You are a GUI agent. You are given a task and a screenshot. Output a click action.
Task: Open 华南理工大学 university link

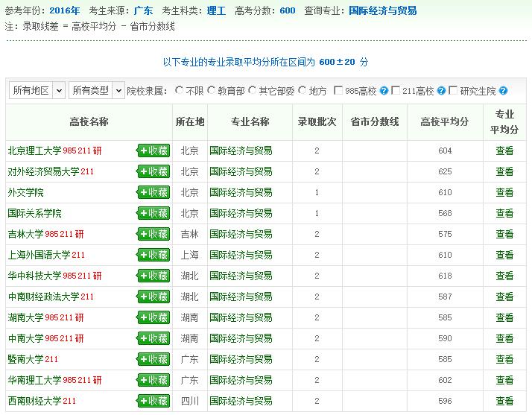pyautogui.click(x=34, y=380)
